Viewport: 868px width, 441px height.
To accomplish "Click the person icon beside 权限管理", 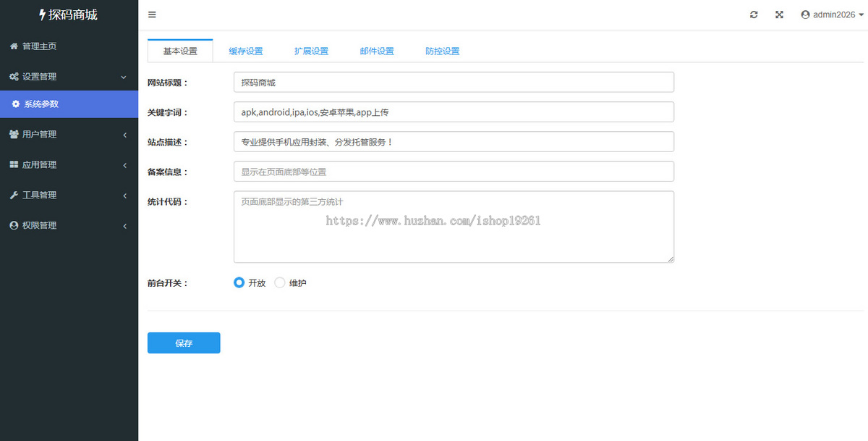I will click(14, 225).
